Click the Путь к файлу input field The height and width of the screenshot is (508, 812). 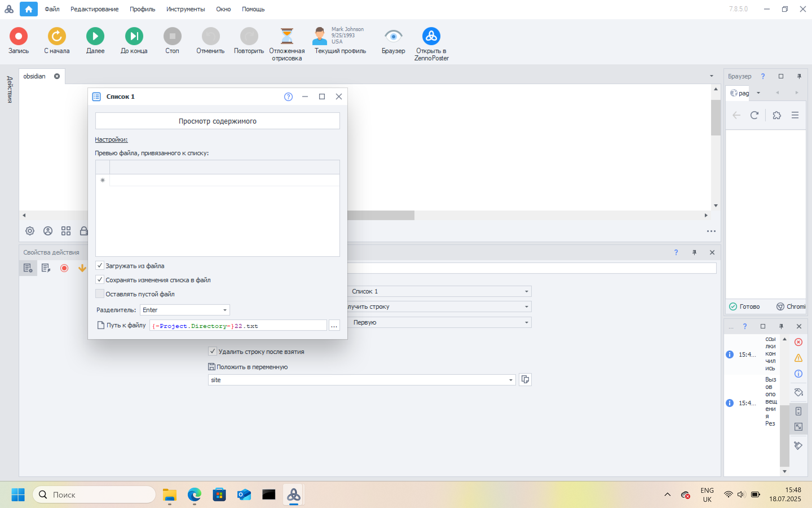(x=238, y=326)
